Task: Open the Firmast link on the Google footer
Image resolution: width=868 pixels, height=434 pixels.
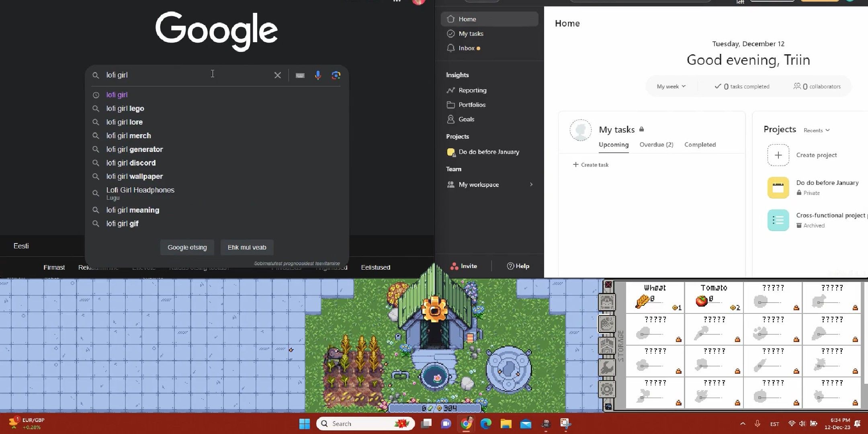Action: (x=54, y=267)
